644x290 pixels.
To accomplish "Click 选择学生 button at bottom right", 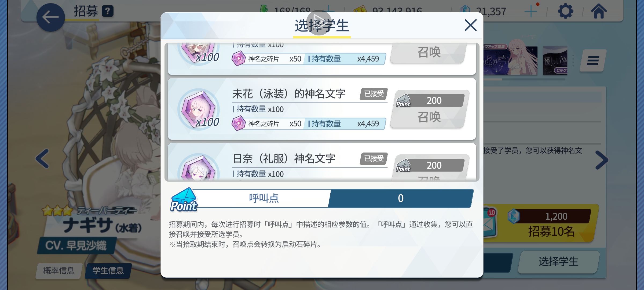I will [x=559, y=262].
